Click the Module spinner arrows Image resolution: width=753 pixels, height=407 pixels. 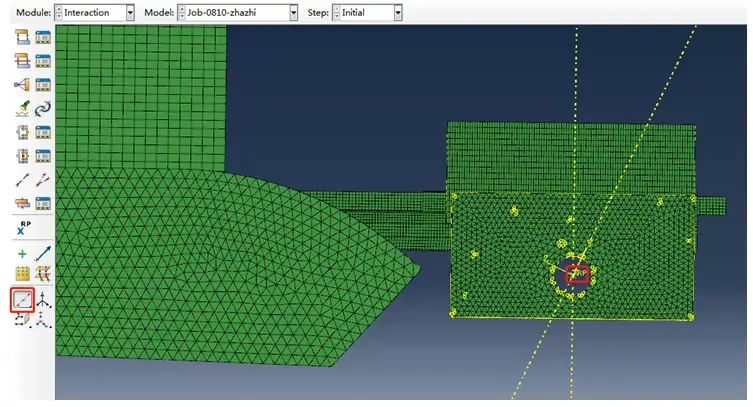point(59,12)
